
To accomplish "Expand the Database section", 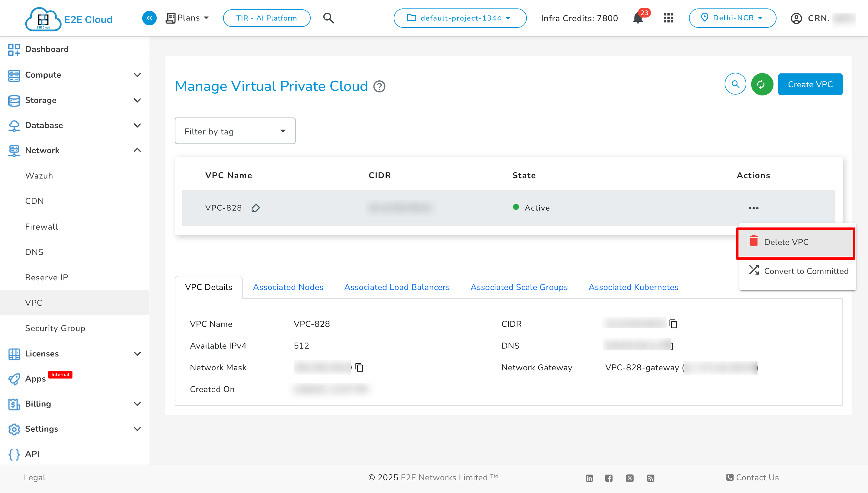I will tap(75, 125).
